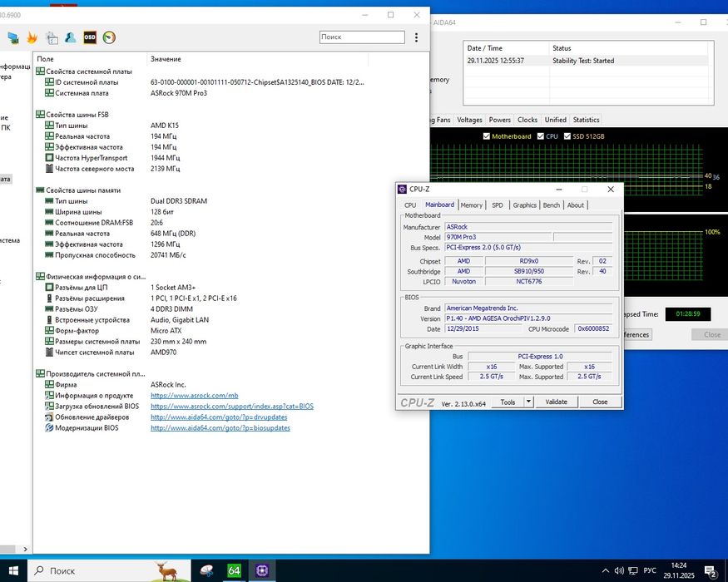This screenshot has height=582, width=728.
Task: Select the 'Свойства системной платы' group header
Action: coord(89,72)
